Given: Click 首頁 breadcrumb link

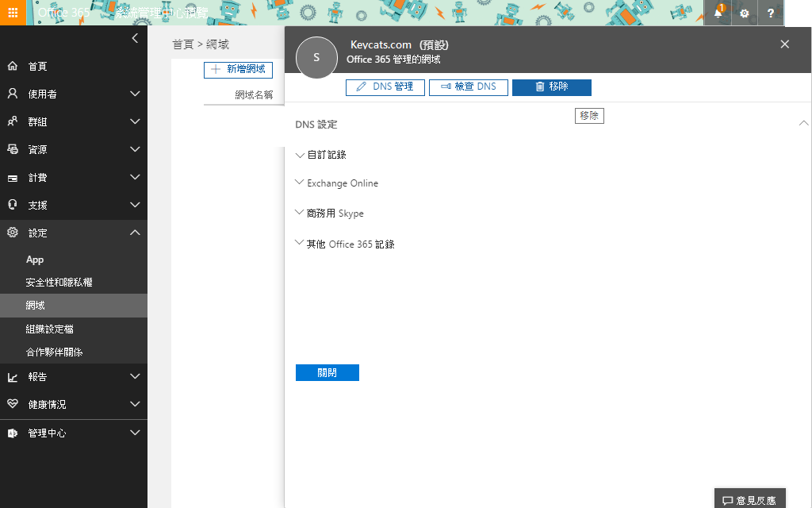Looking at the screenshot, I should 183,44.
